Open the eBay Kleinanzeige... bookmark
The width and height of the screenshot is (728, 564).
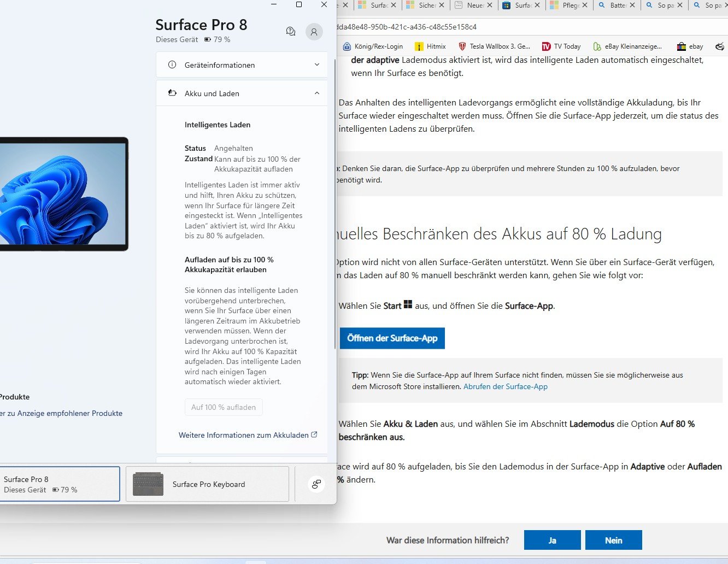point(627,46)
